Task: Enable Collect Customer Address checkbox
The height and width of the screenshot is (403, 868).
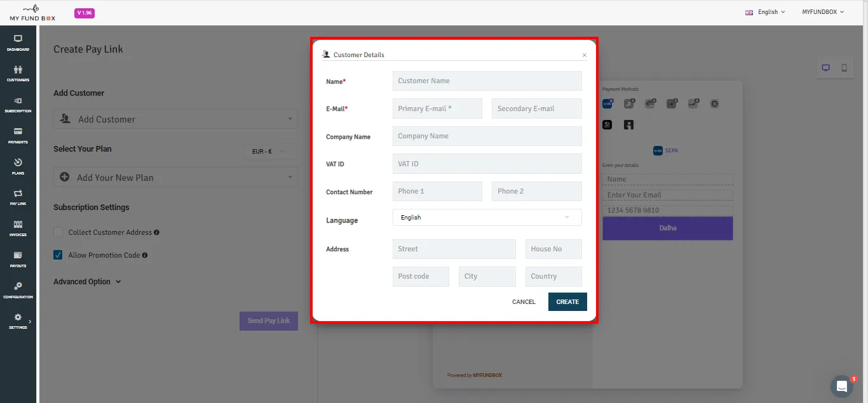Action: click(58, 232)
